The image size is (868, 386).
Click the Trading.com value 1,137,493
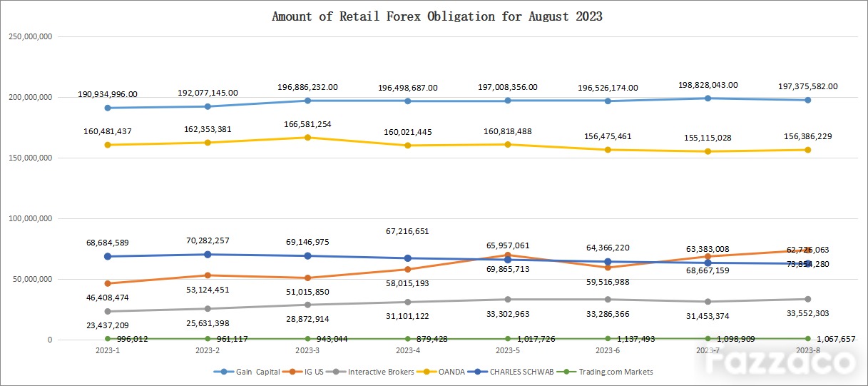[x=635, y=340]
